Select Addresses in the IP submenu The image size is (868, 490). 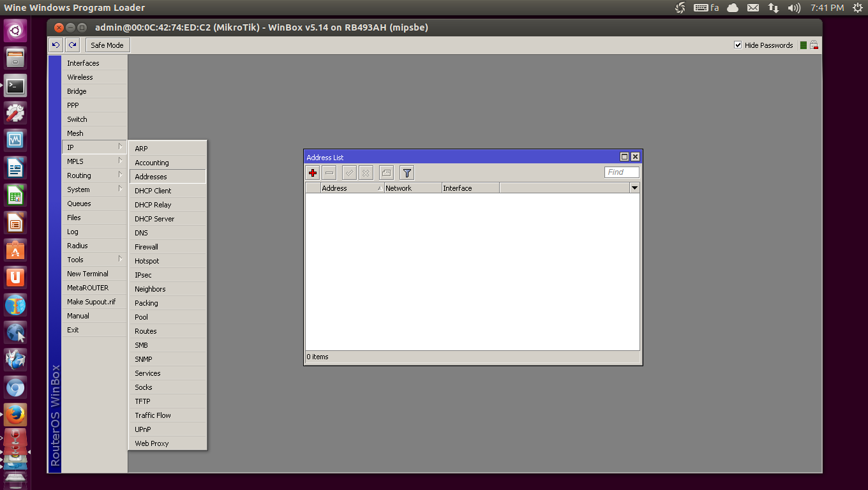pyautogui.click(x=168, y=177)
